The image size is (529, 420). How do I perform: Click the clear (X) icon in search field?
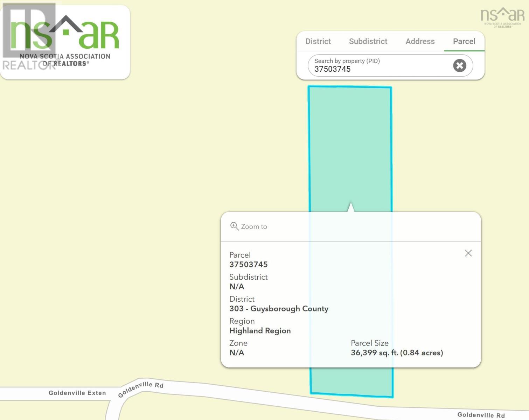pyautogui.click(x=459, y=65)
